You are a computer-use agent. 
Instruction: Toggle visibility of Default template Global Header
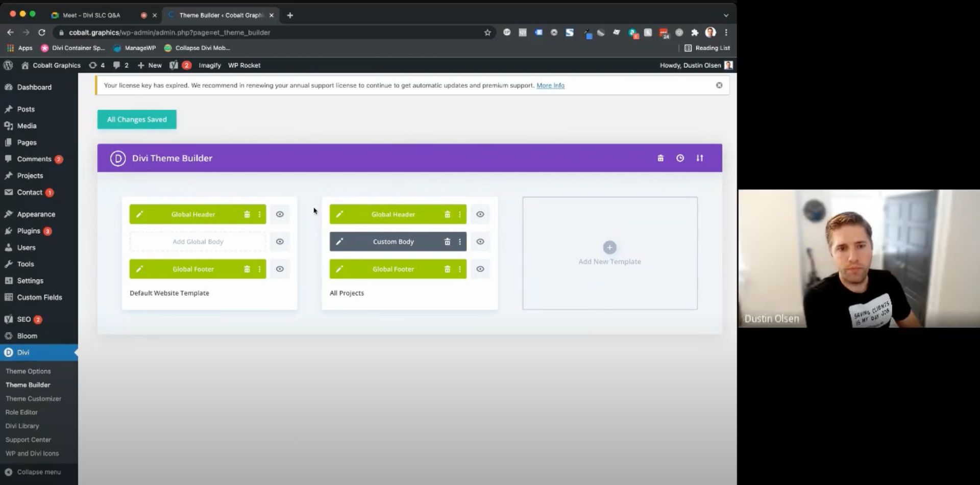click(280, 214)
